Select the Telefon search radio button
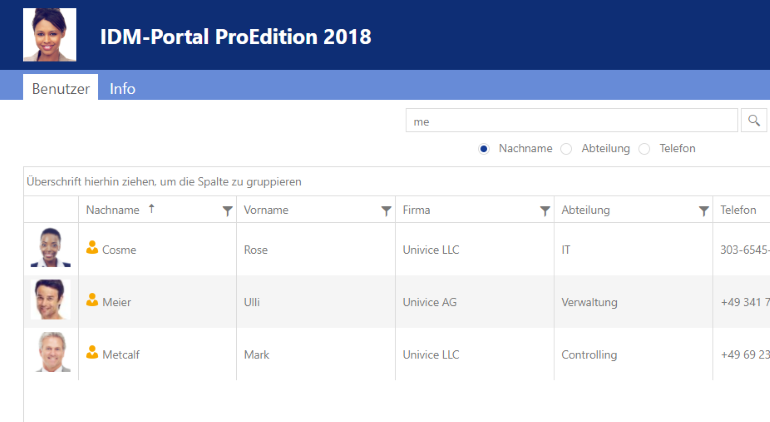770x422 pixels. pyautogui.click(x=644, y=149)
